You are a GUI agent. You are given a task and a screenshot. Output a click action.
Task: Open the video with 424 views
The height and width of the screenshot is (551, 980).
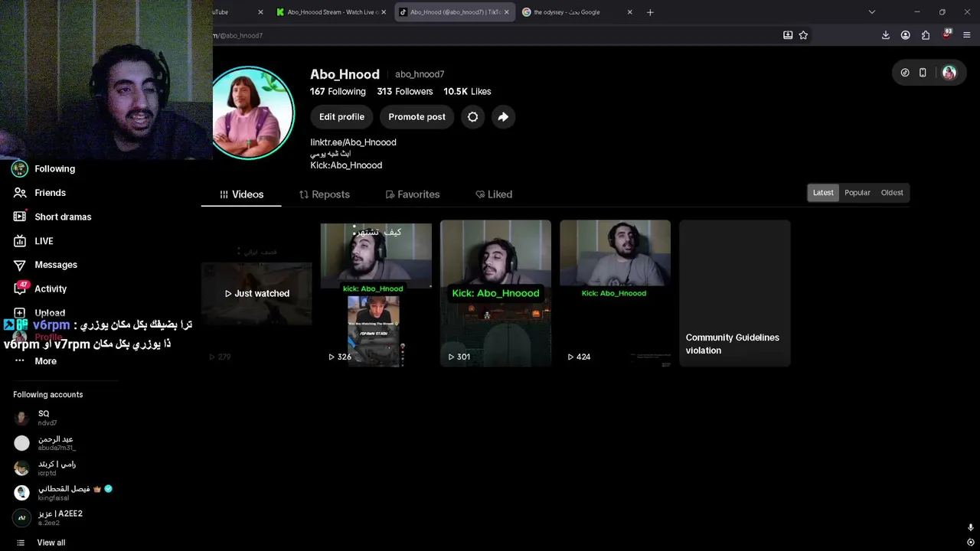pos(615,294)
